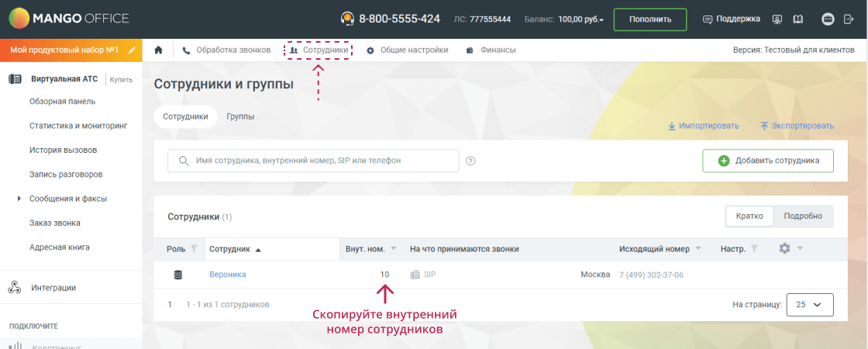Open Запись разговоров in sidebar
Screen dimensions: 868x349
point(66,174)
